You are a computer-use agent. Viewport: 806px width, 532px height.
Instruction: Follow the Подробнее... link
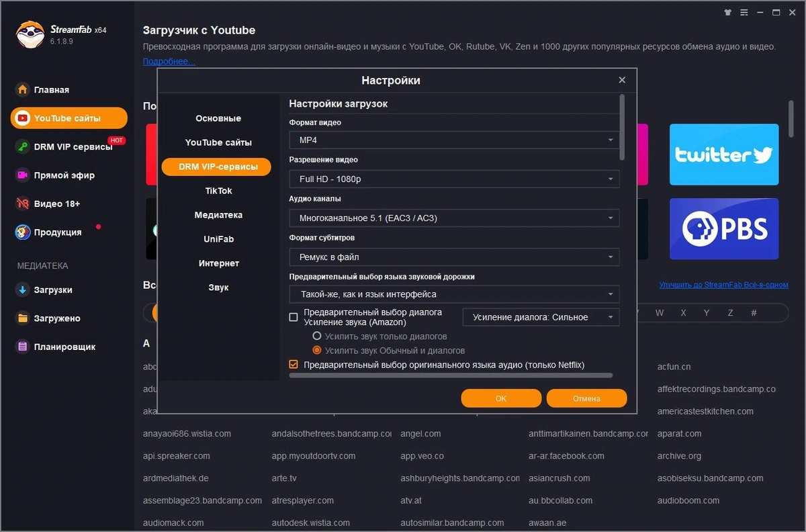[169, 61]
